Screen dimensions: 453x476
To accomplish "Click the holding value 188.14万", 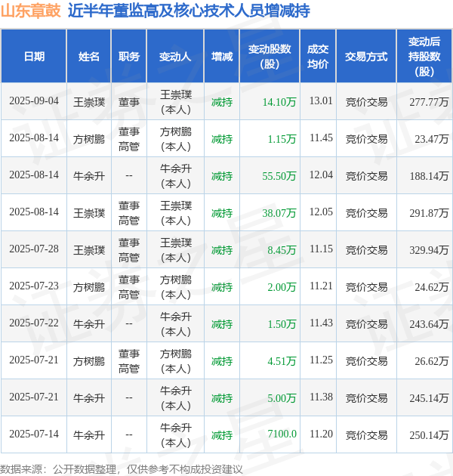I will (429, 176).
